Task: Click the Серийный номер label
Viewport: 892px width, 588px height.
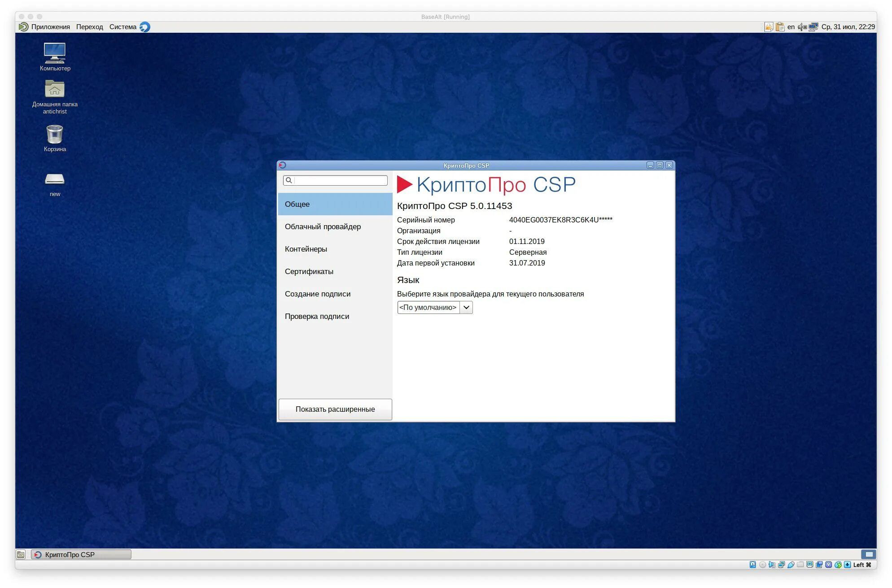Action: pos(426,220)
